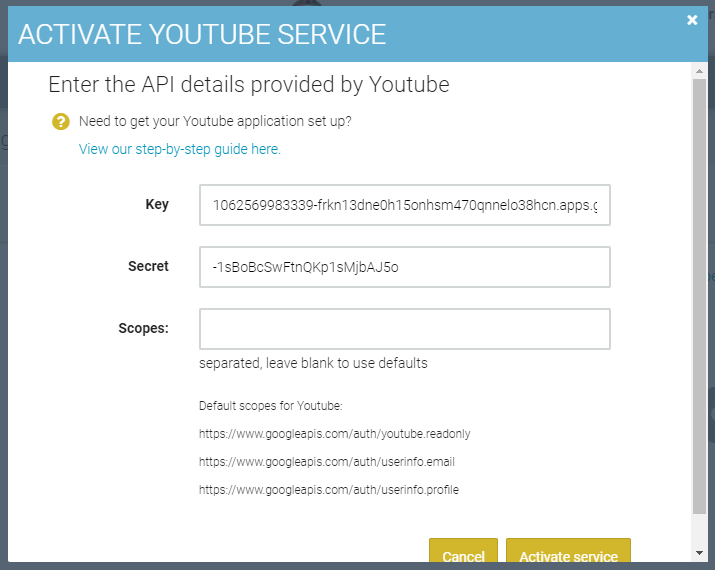Click the 'Need to get your Youtube application' text
Screen dimensions: 715x570
215,121
